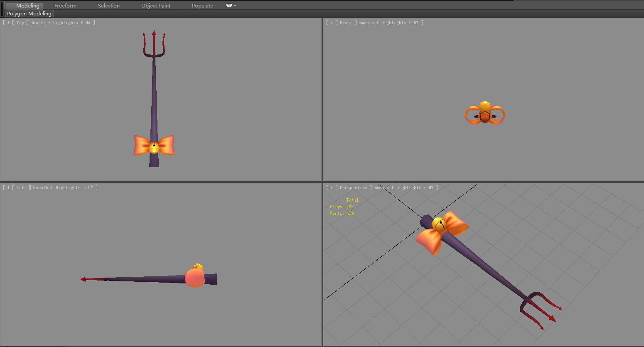Click the Front viewport view label
Screen dimensions: 644x347
click(x=346, y=23)
